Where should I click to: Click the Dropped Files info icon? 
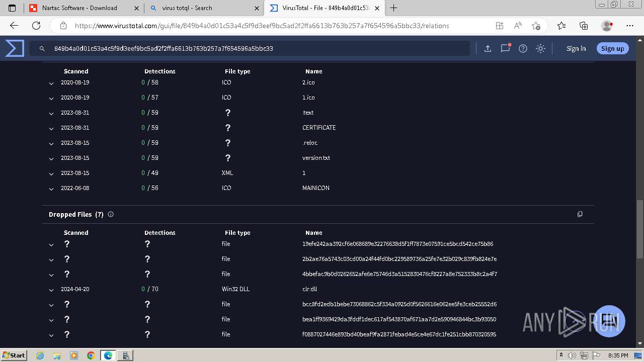coord(111,214)
